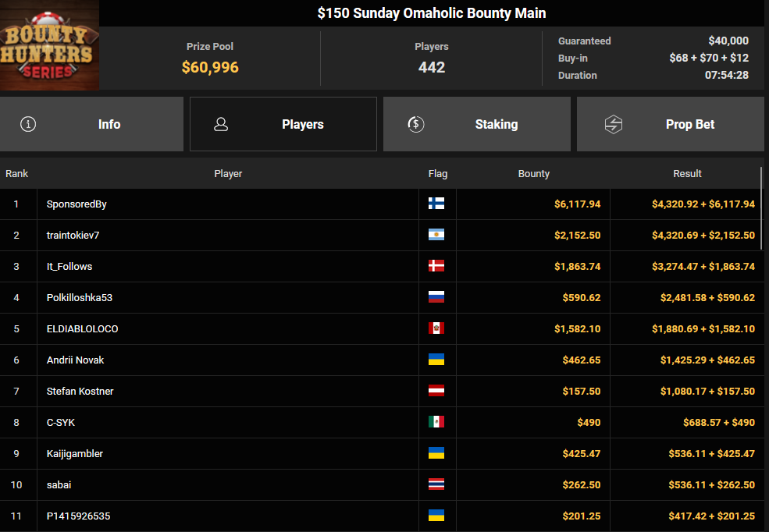Switch to the Staking tab
This screenshot has height=532, width=769.
coord(478,124)
